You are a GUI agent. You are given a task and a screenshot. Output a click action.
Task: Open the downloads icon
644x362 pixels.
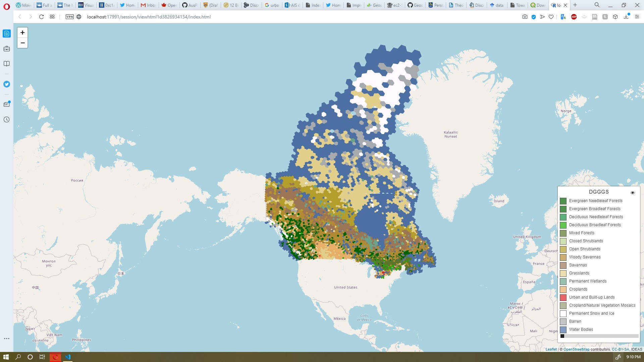626,17
